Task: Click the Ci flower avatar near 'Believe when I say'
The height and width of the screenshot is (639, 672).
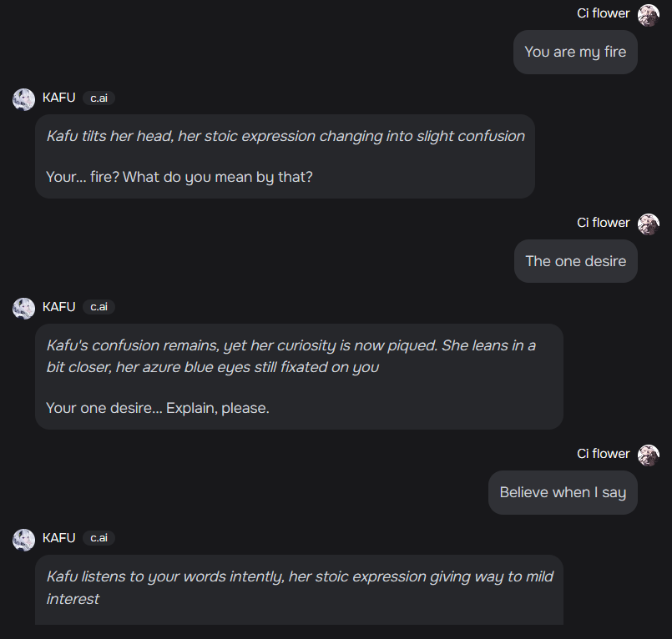Action: click(649, 455)
